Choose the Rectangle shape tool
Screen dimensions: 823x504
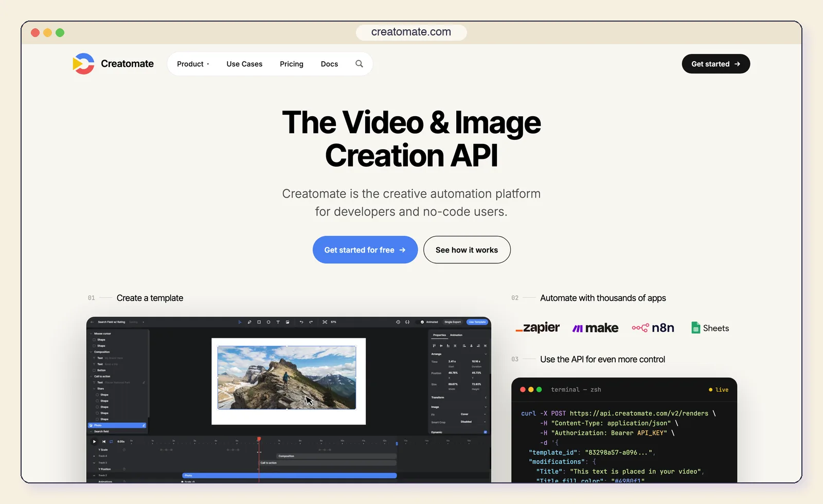(x=259, y=322)
